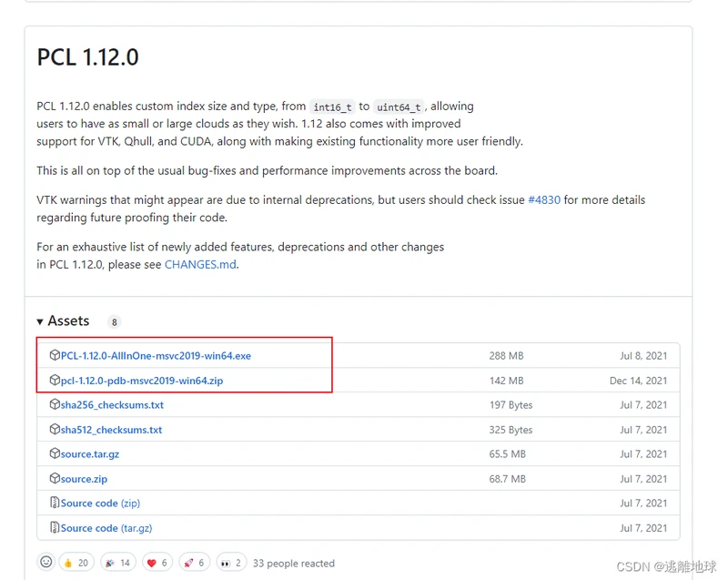This screenshot has width=728, height=580.
Task: Toggle the rocket reaction with 6
Action: click(x=193, y=563)
